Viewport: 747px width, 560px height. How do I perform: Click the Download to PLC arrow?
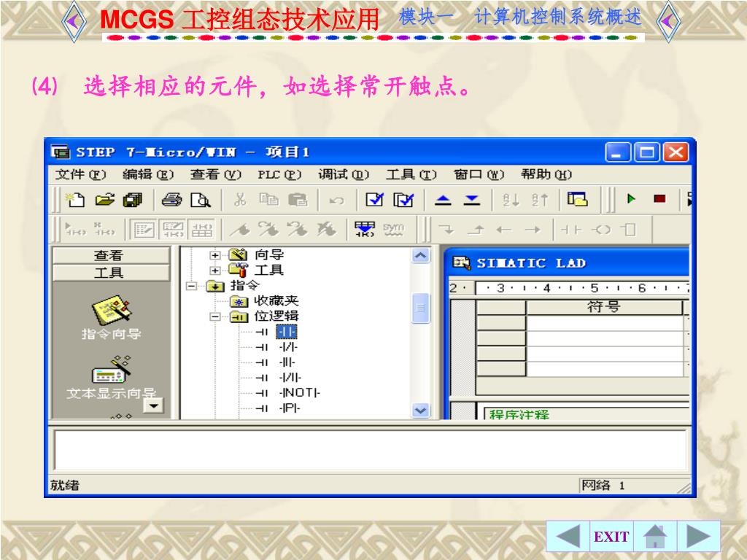coord(472,200)
